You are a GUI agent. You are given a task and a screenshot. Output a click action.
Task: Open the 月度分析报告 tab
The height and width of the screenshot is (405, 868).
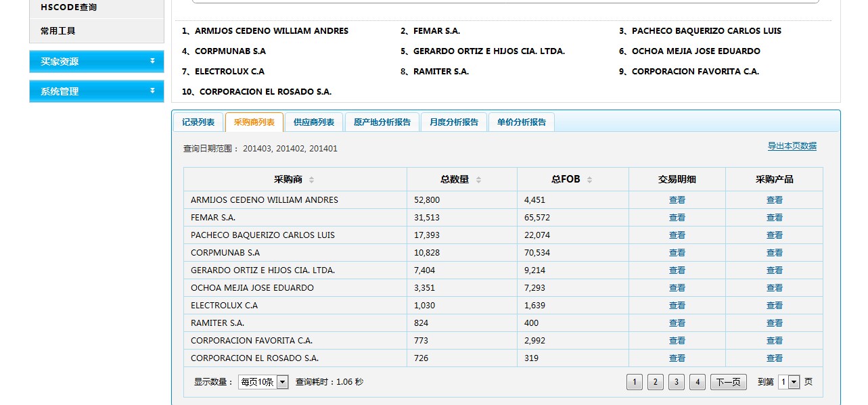454,122
